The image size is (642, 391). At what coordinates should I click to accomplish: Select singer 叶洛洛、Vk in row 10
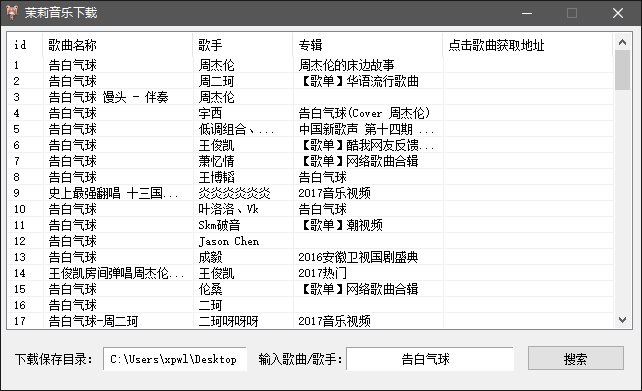[x=228, y=209]
